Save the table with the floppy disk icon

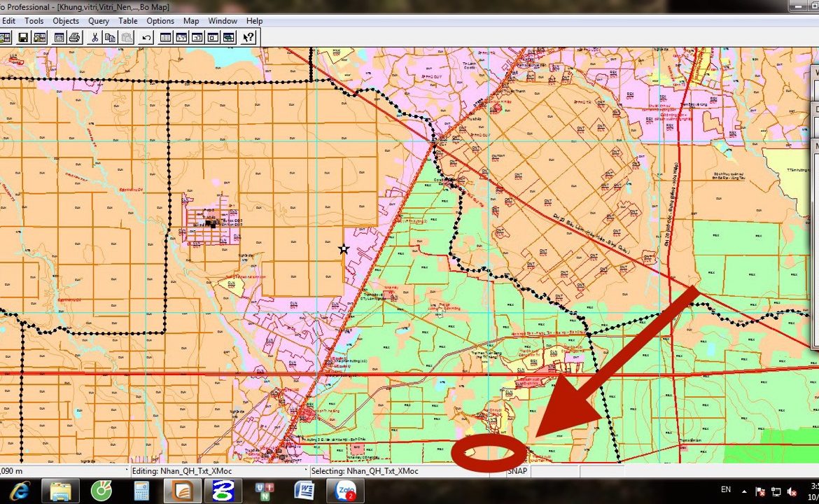pos(23,37)
